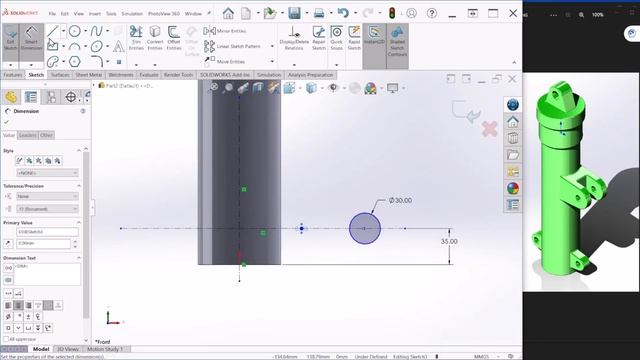Toggle the Smart Dimension tool
This screenshot has height=360, width=640.
(31, 41)
